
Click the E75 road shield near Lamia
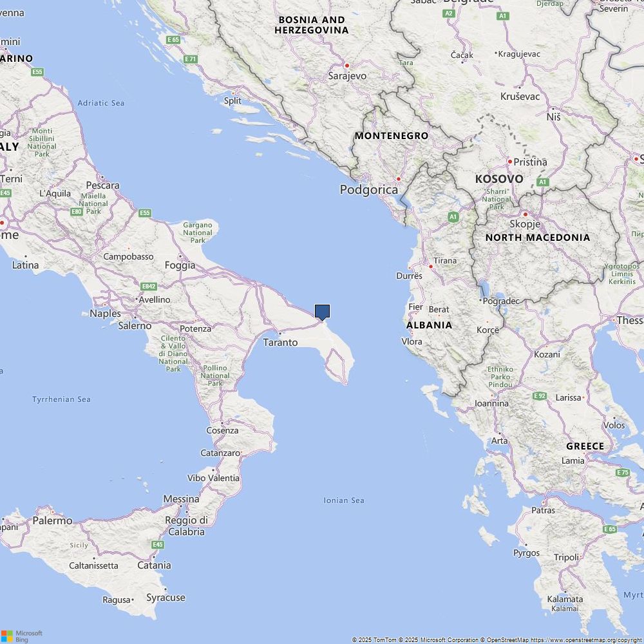click(x=623, y=472)
